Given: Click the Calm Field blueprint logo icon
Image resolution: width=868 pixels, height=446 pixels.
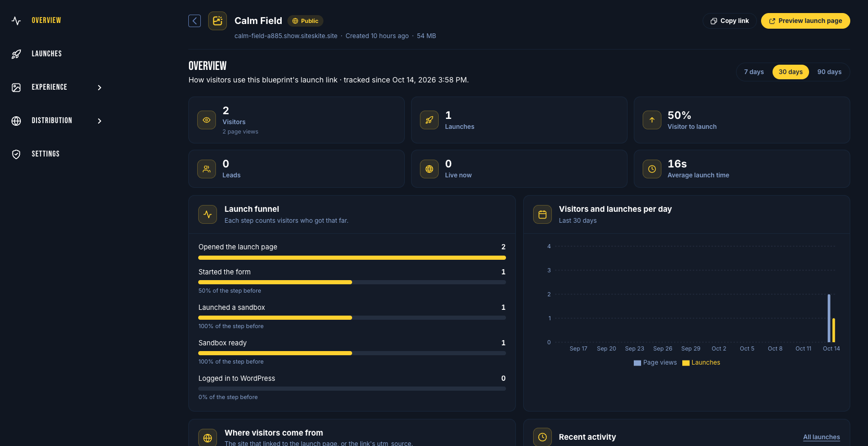Looking at the screenshot, I should tap(218, 21).
